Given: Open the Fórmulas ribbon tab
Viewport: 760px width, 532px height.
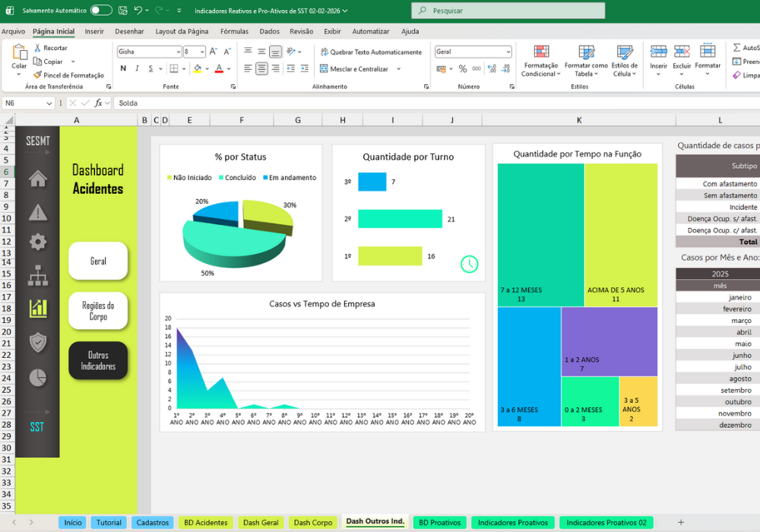Looking at the screenshot, I should (234, 31).
